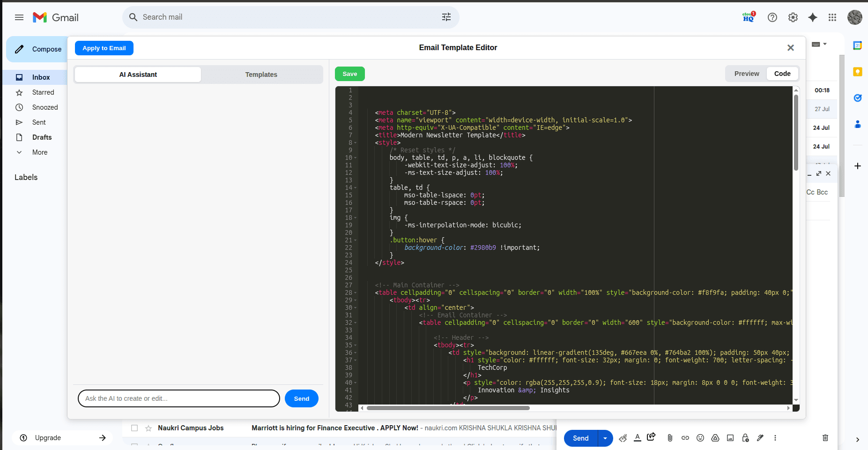Switch to Code view
Screen dimensions: 868x450
[782, 74]
